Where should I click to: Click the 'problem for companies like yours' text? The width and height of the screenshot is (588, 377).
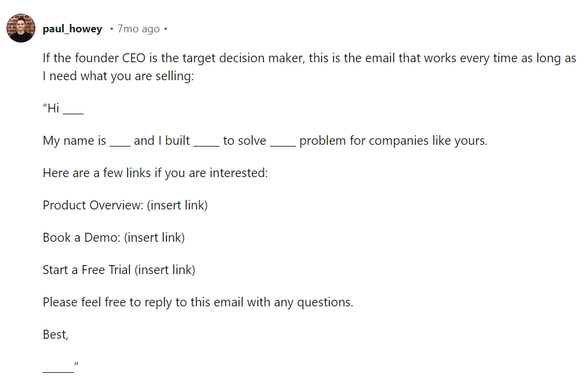393,141
